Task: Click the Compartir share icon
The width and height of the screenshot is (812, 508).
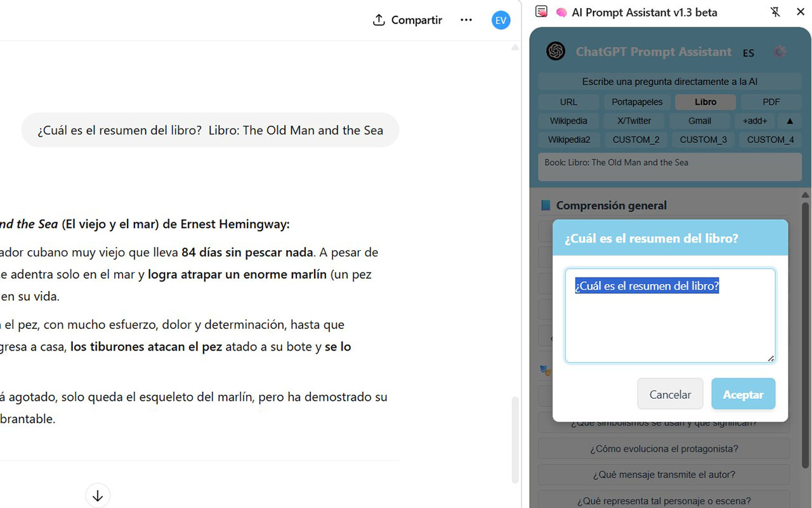Action: point(379,20)
